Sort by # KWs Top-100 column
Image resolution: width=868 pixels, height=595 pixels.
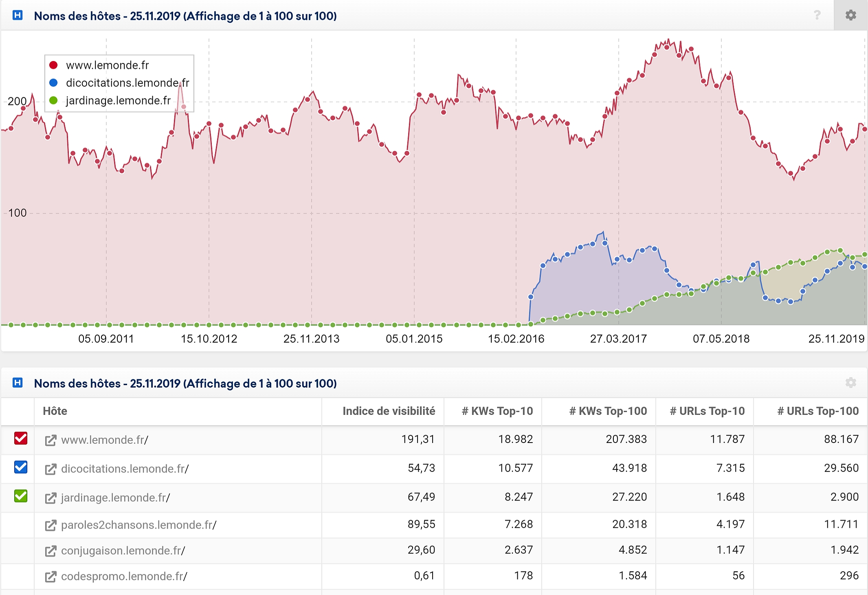pyautogui.click(x=608, y=411)
